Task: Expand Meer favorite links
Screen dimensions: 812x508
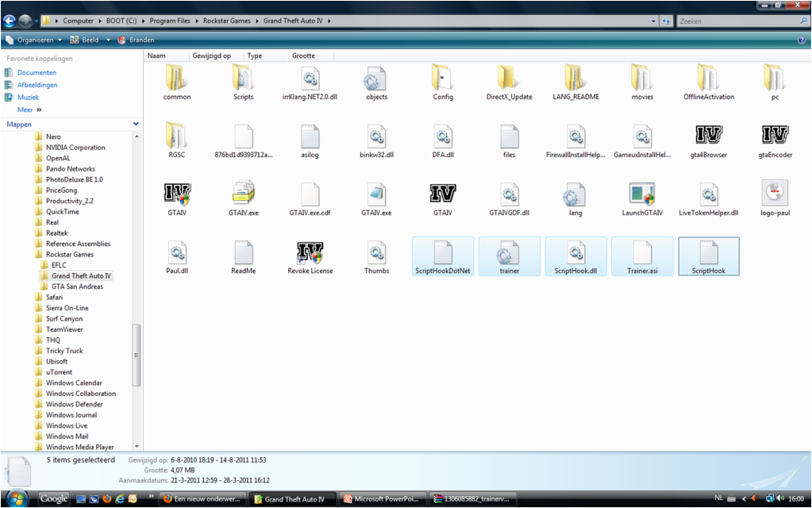Action: tap(29, 110)
